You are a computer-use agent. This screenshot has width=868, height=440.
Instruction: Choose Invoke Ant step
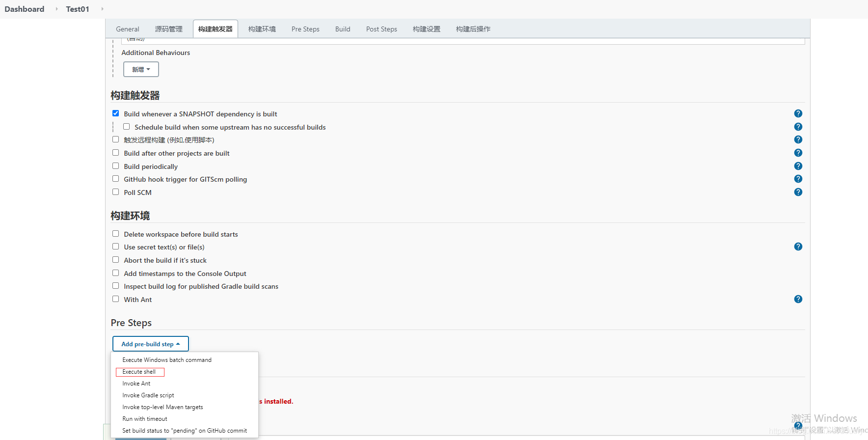point(185,384)
